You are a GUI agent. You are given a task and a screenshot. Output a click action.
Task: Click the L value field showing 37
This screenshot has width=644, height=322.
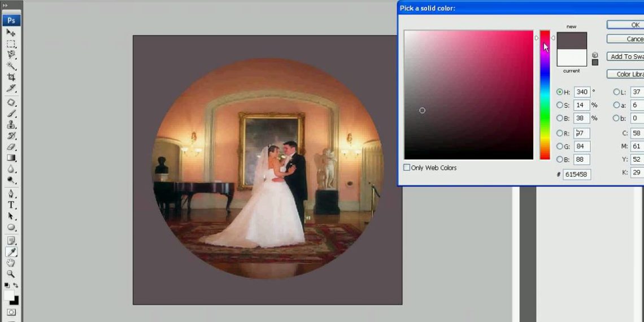pyautogui.click(x=637, y=92)
